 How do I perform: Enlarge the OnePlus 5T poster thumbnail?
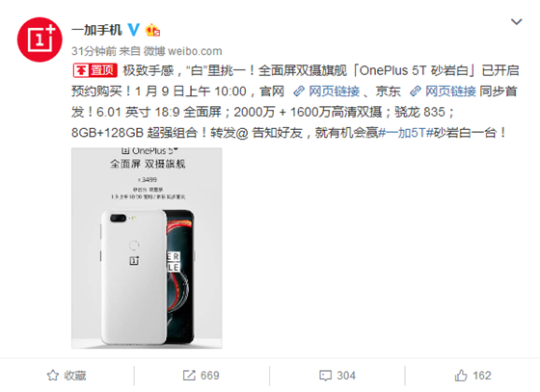pyautogui.click(x=147, y=248)
